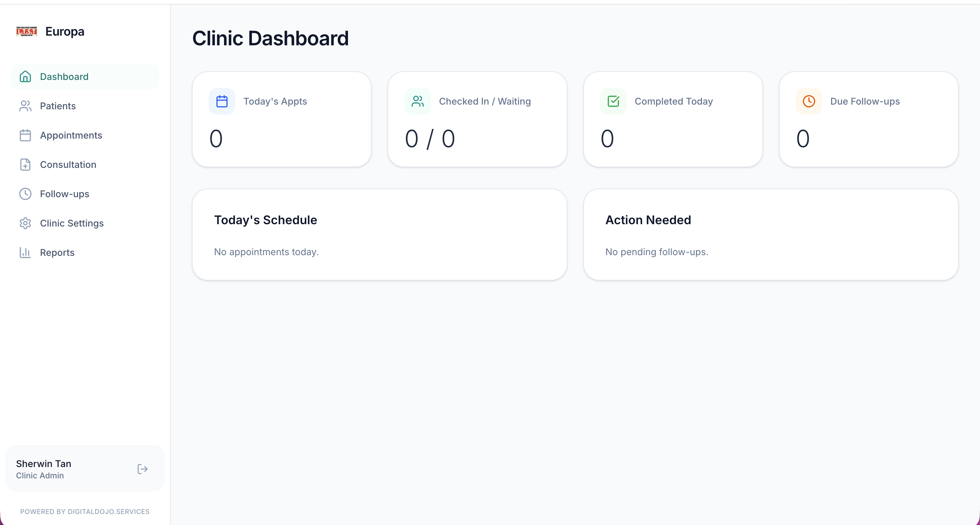Click the Appointments calendar icon in sidebar
Screen dimensions: 980x525
pyautogui.click(x=25, y=135)
